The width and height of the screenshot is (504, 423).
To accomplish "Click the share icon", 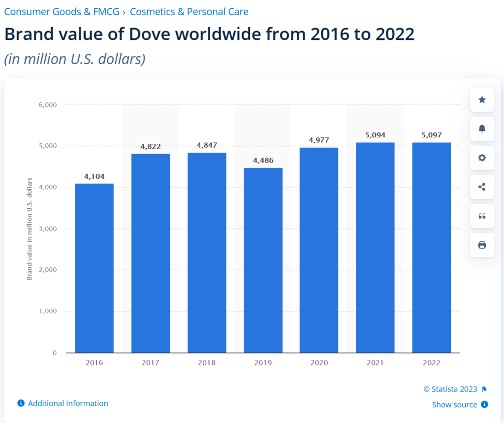I will coord(482,187).
